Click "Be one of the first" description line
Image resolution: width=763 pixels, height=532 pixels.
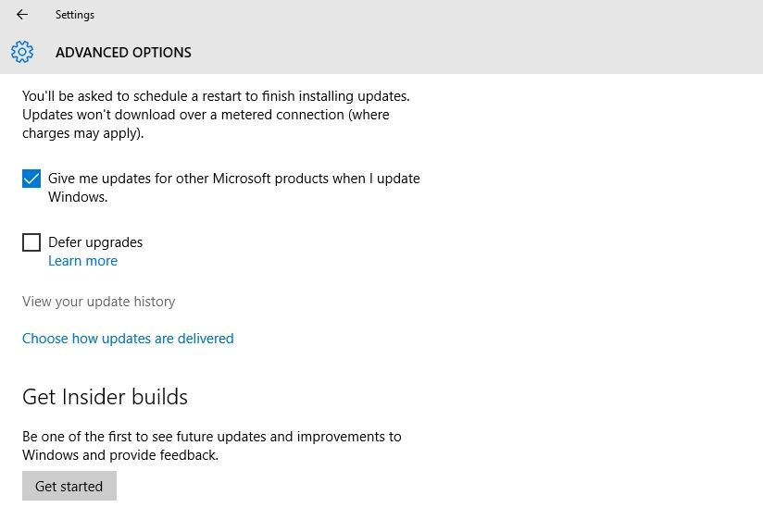[211, 437]
